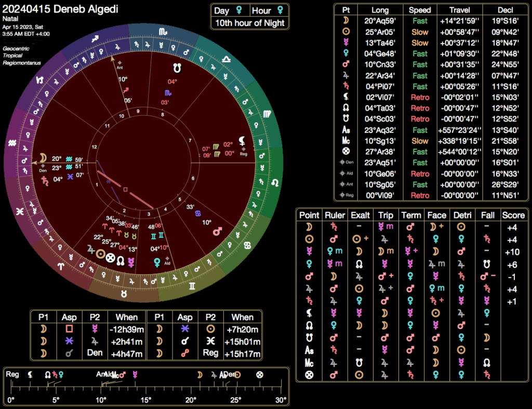
Task: Select the Gemini sign on outer wheel
Action: coord(192,287)
